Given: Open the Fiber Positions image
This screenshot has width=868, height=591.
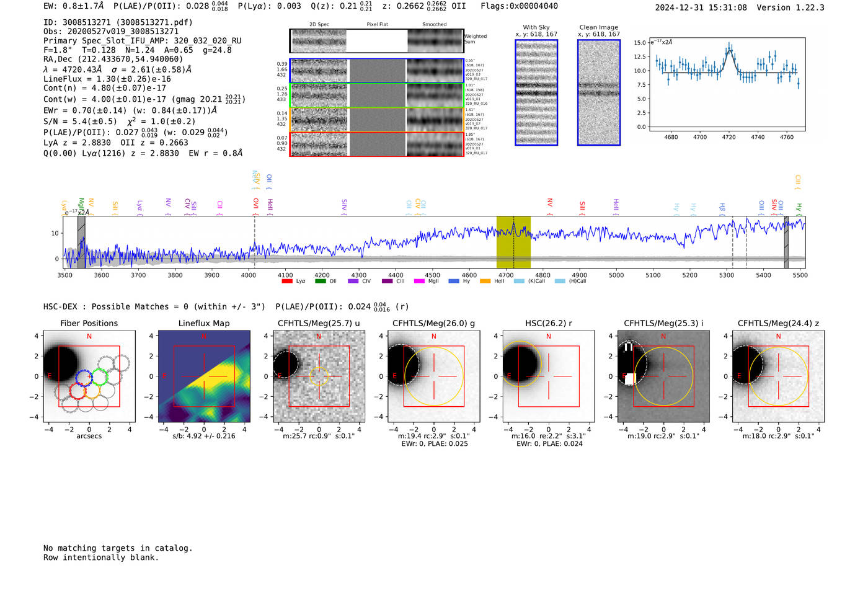Looking at the screenshot, I should point(89,376).
